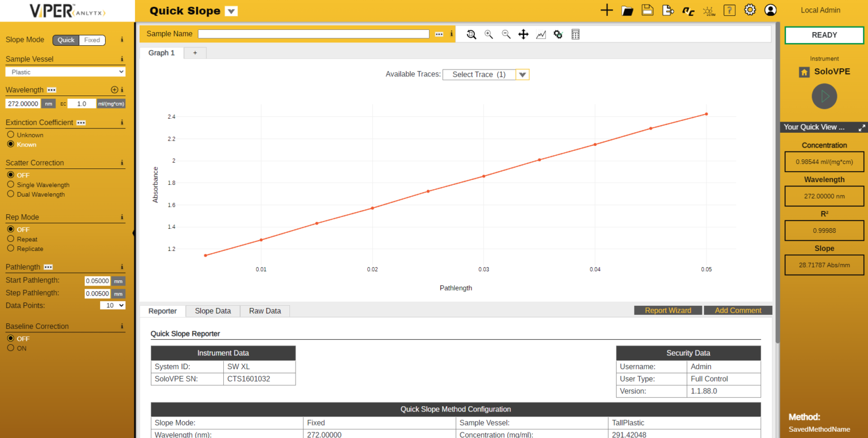Open the Data Points count dropdown

click(x=112, y=305)
